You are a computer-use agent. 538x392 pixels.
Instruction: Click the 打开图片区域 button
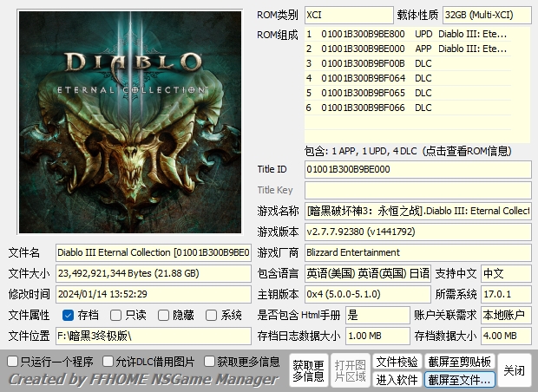pos(351,370)
